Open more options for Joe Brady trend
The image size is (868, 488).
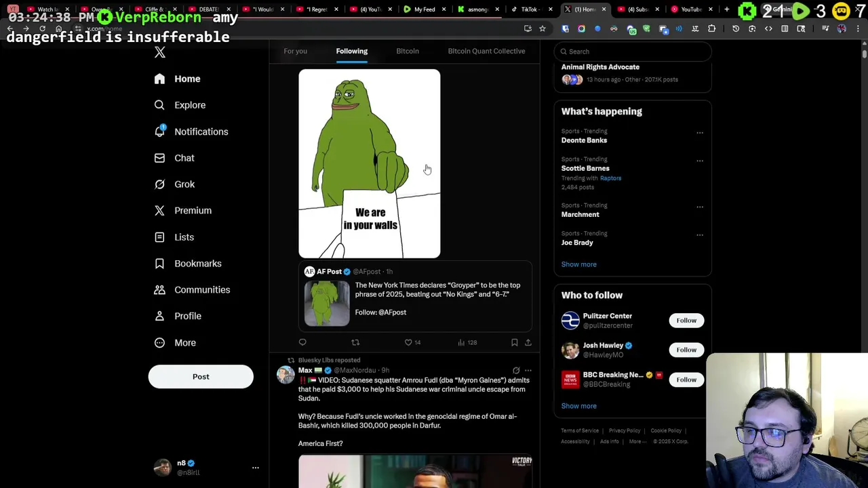(700, 235)
